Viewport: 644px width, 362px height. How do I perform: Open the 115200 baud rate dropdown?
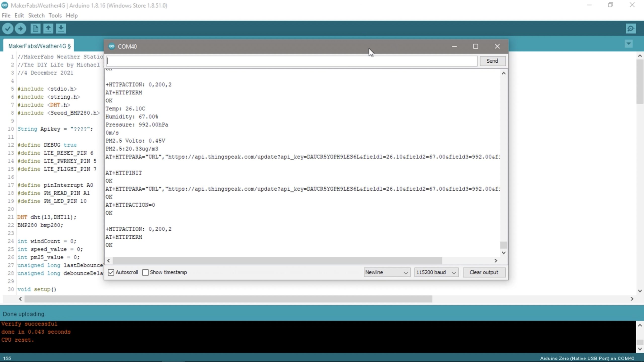pyautogui.click(x=436, y=272)
